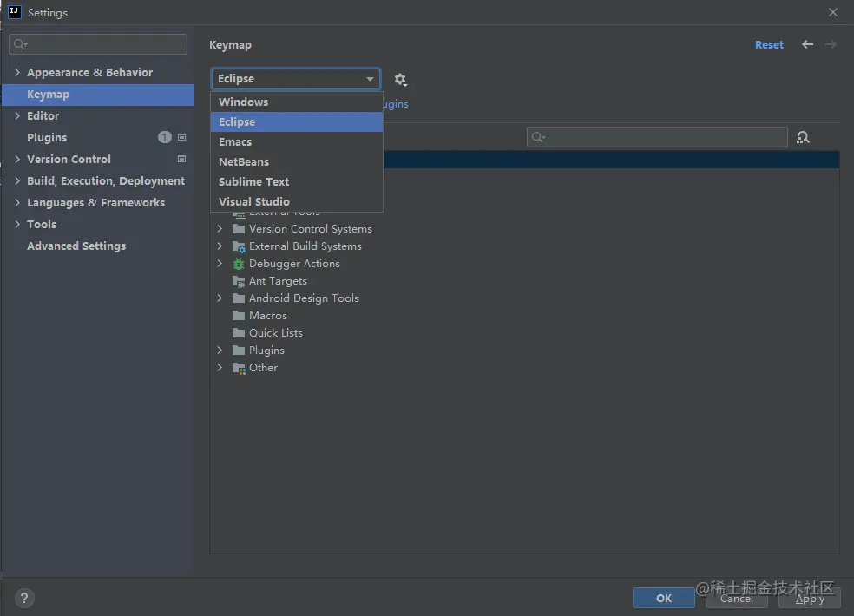The width and height of the screenshot is (854, 616).
Task: Select Macros in the tree
Action: pos(268,316)
